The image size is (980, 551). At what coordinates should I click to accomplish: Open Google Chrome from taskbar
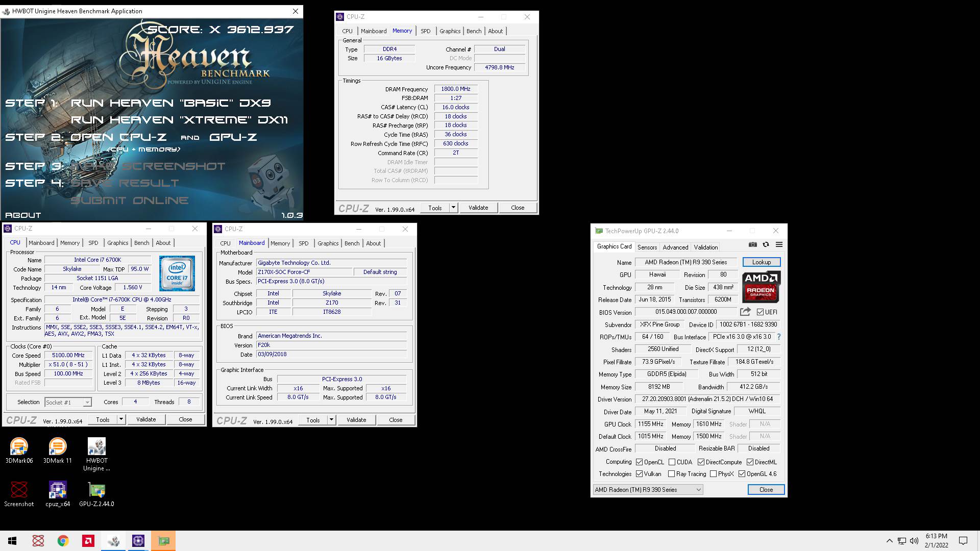(x=63, y=541)
